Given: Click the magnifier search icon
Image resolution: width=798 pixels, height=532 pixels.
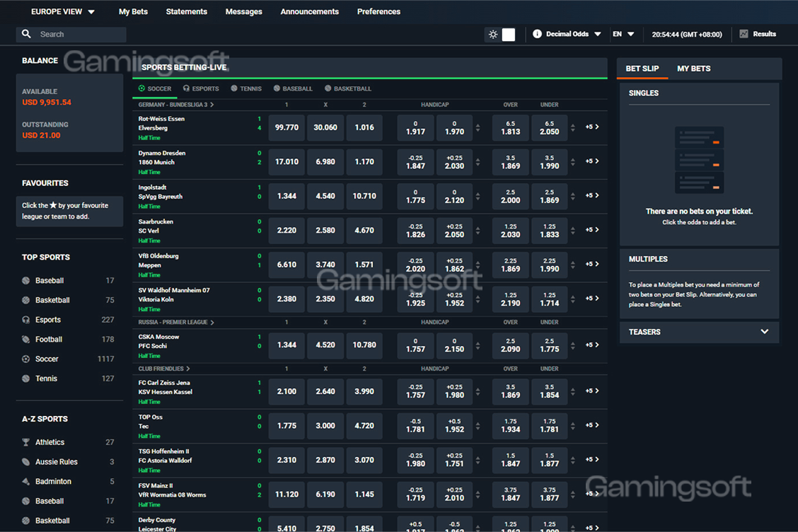Looking at the screenshot, I should 27,34.
